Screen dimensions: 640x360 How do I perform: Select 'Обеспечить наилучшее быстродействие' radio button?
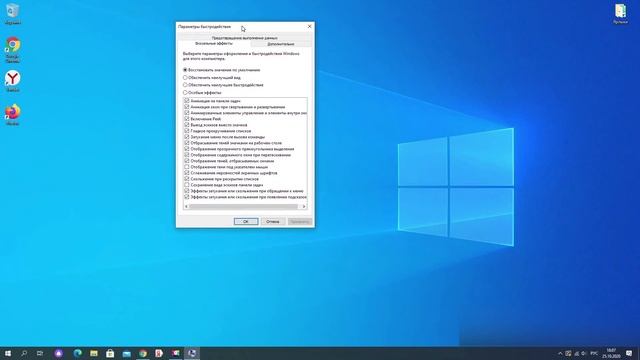point(185,85)
